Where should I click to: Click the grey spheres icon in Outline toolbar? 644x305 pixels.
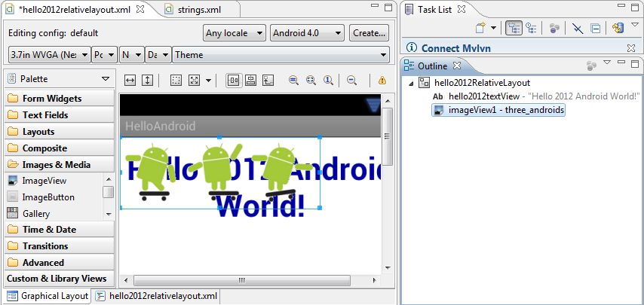592,66
